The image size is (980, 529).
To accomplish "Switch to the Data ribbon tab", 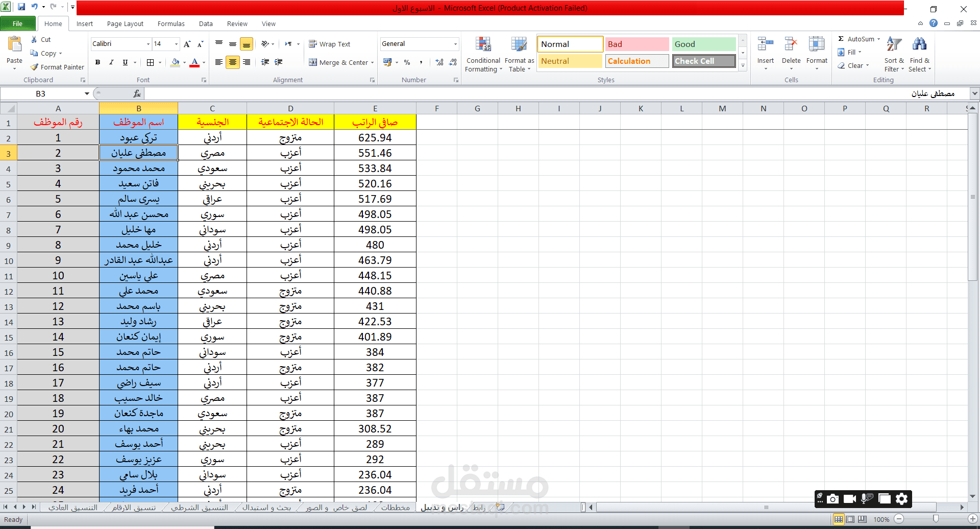I will 206,23.
